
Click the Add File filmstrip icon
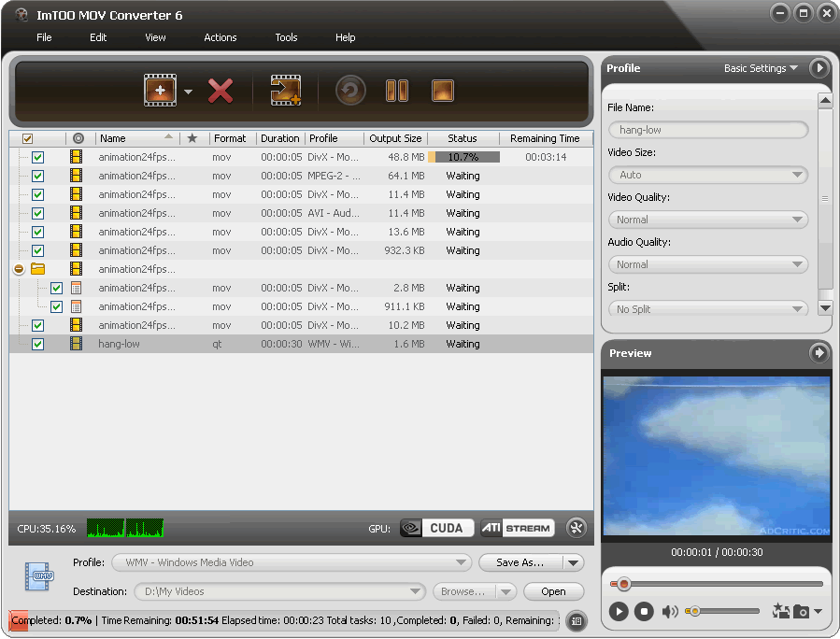[x=160, y=91]
